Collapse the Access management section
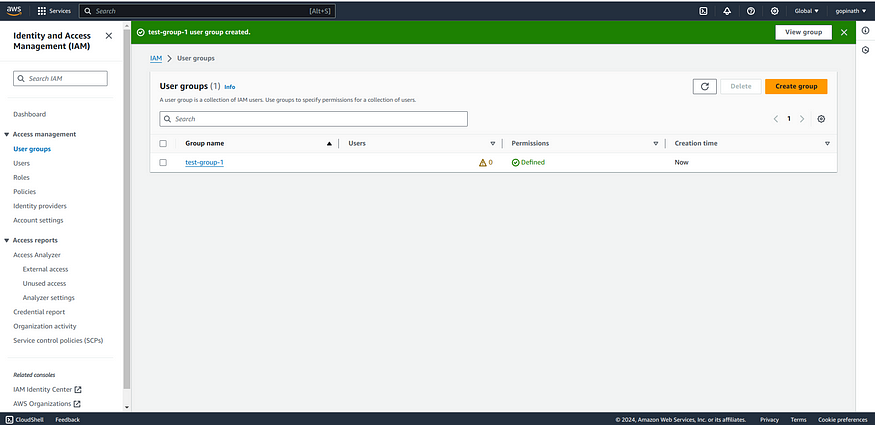 point(7,134)
